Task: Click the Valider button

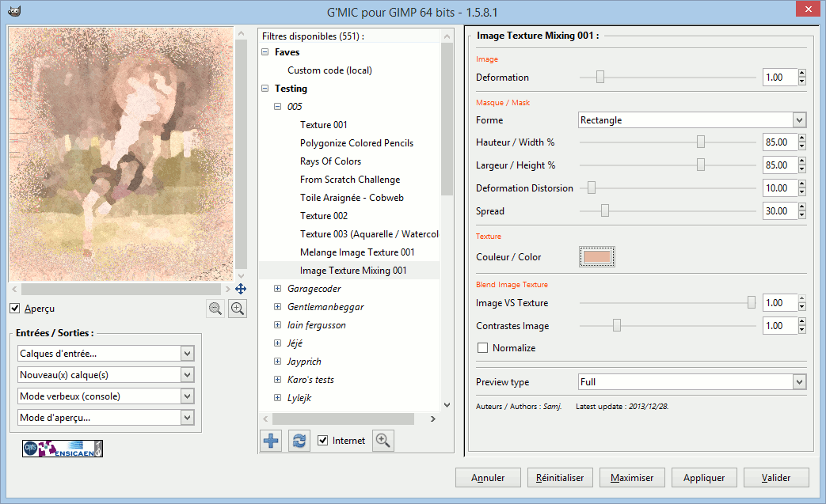Action: click(x=776, y=478)
